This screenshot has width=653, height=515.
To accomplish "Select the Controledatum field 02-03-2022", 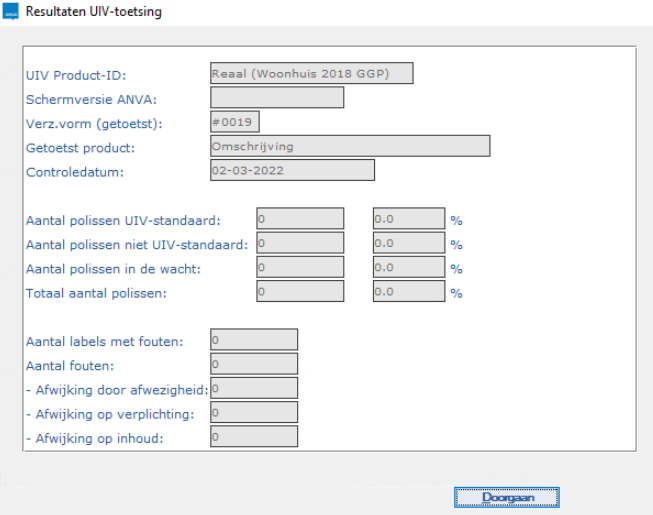I will click(x=292, y=170).
